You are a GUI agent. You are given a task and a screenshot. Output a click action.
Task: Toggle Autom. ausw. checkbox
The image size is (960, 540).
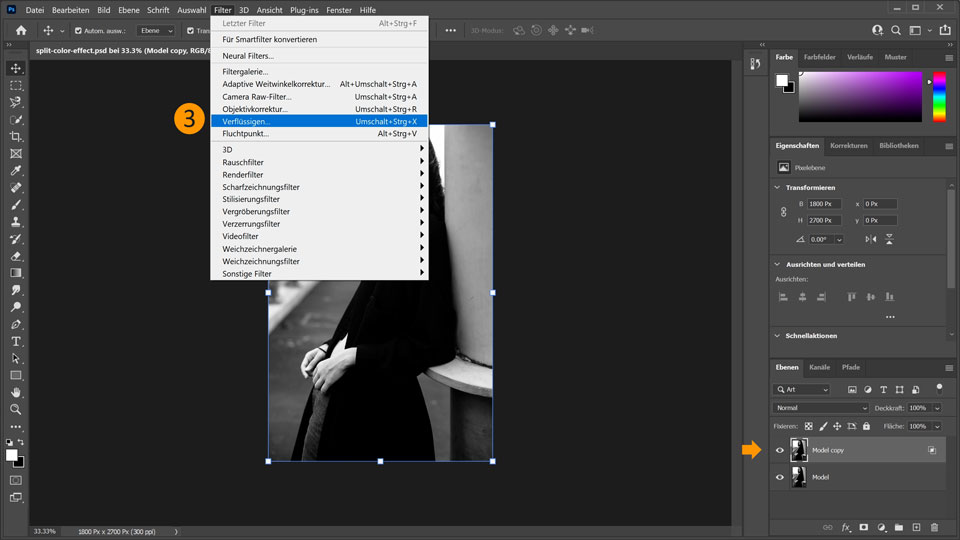click(x=78, y=31)
